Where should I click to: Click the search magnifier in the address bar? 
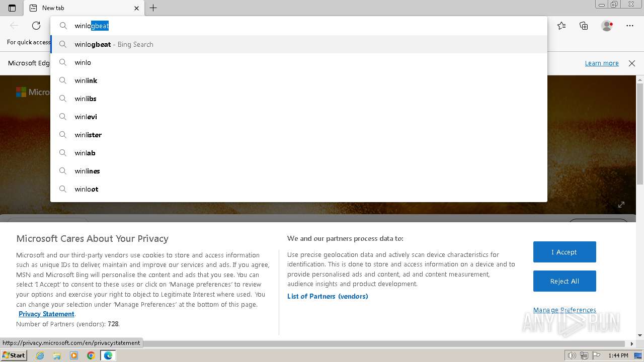pos(63,26)
